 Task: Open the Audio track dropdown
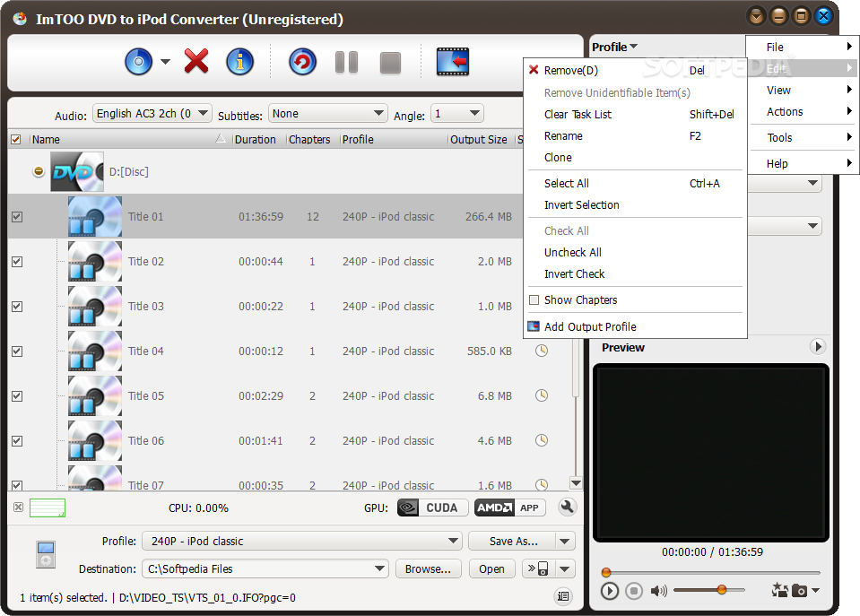point(152,114)
